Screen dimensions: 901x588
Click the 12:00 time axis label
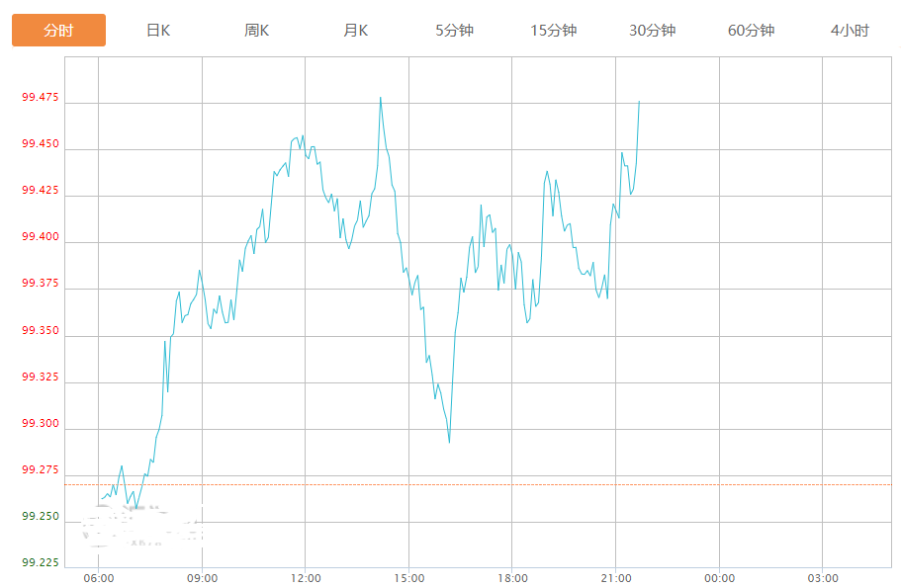coord(306,578)
